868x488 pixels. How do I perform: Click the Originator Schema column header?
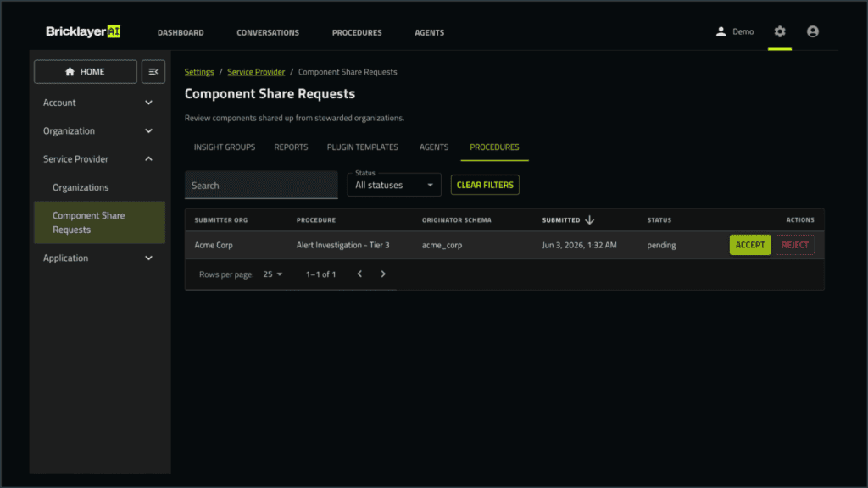457,220
